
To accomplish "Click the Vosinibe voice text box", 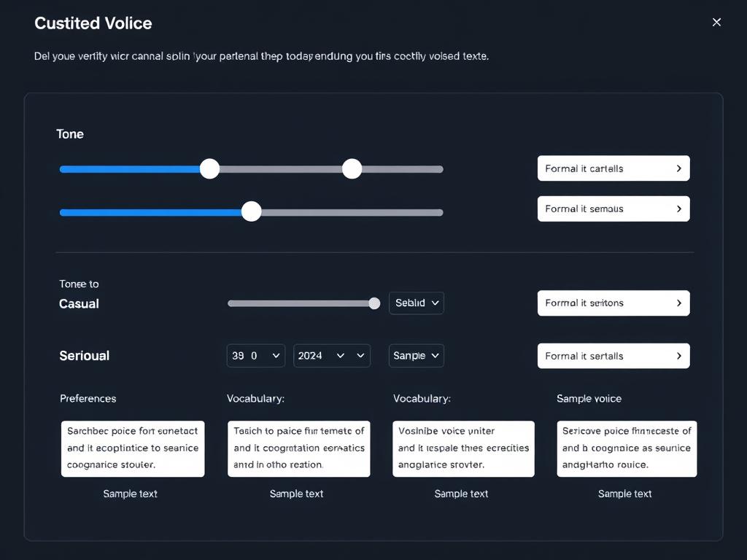I will point(463,448).
